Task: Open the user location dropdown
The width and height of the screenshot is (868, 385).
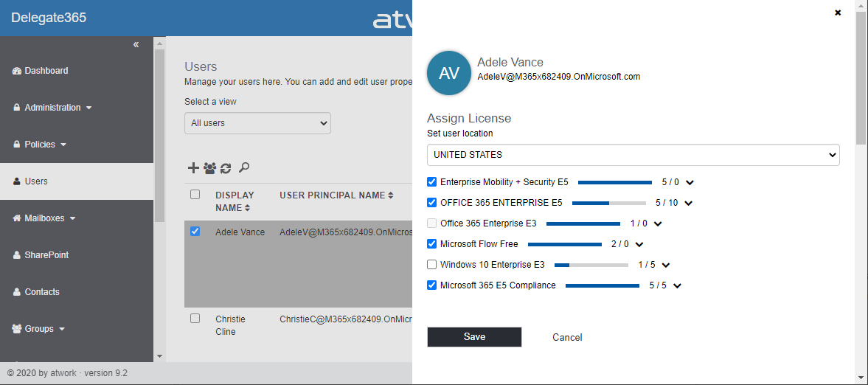Action: click(633, 155)
